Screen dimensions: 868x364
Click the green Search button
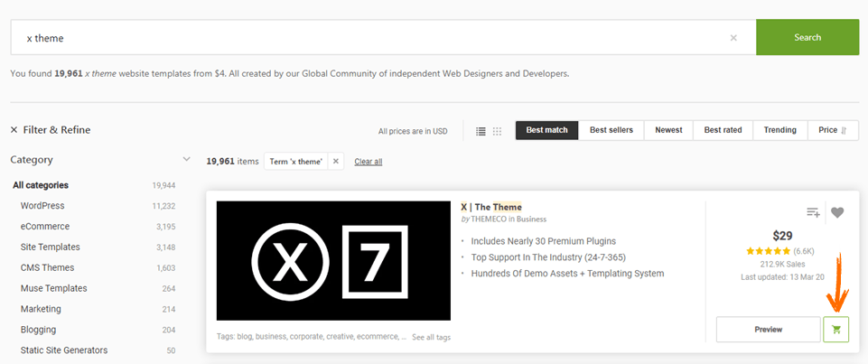[807, 37]
